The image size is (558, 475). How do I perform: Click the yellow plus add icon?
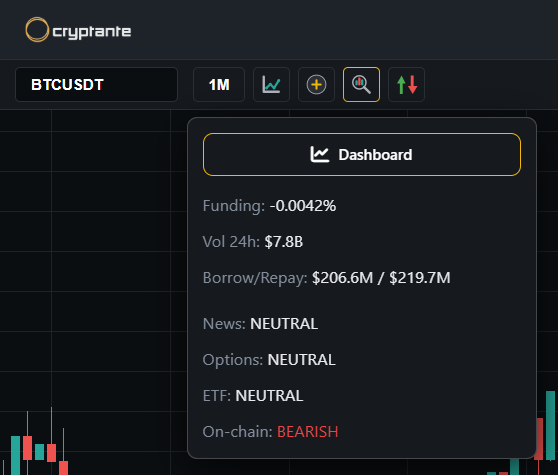(x=316, y=85)
